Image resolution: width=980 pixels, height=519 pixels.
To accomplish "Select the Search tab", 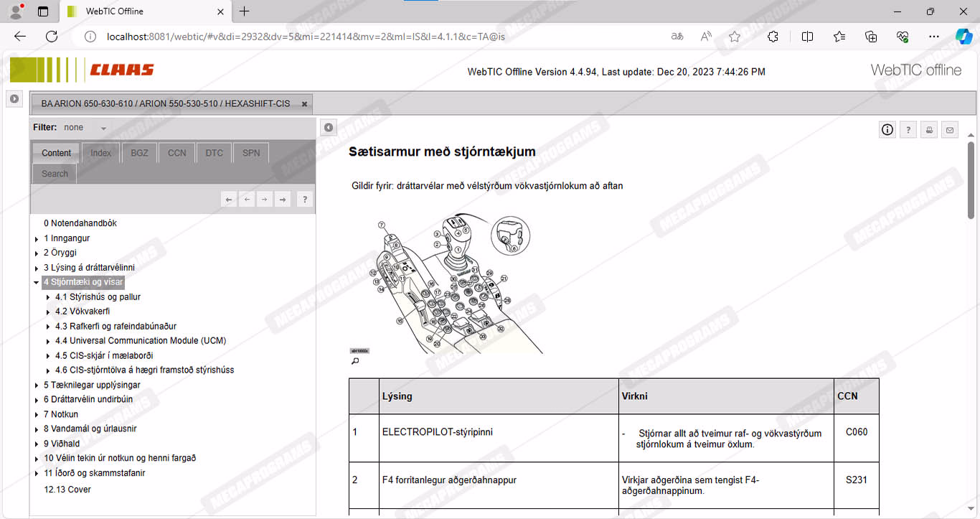I will 55,174.
